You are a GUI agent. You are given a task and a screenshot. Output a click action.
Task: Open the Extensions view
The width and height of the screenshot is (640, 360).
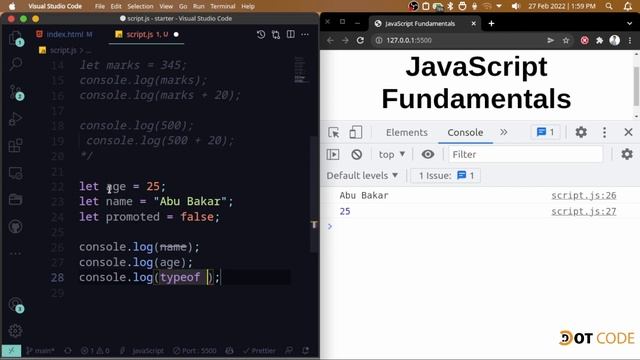click(x=16, y=146)
